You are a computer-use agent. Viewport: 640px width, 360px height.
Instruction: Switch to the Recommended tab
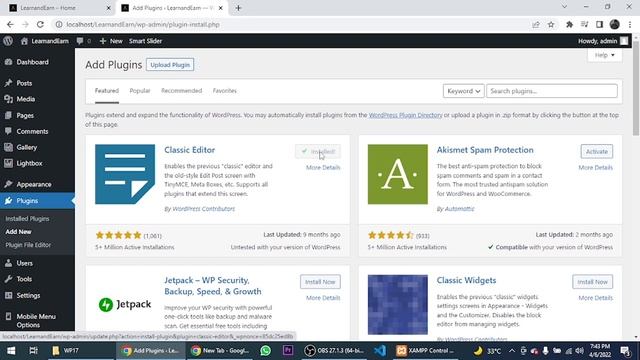tap(181, 91)
